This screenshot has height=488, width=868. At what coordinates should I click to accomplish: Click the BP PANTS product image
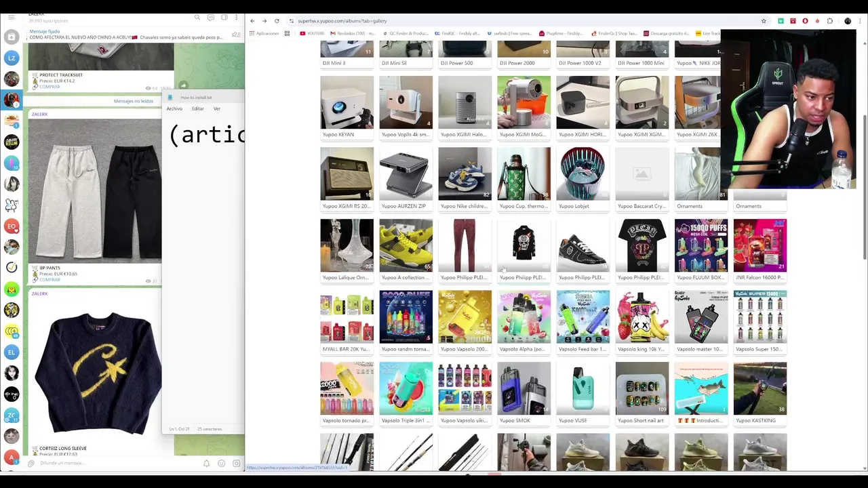coord(95,191)
